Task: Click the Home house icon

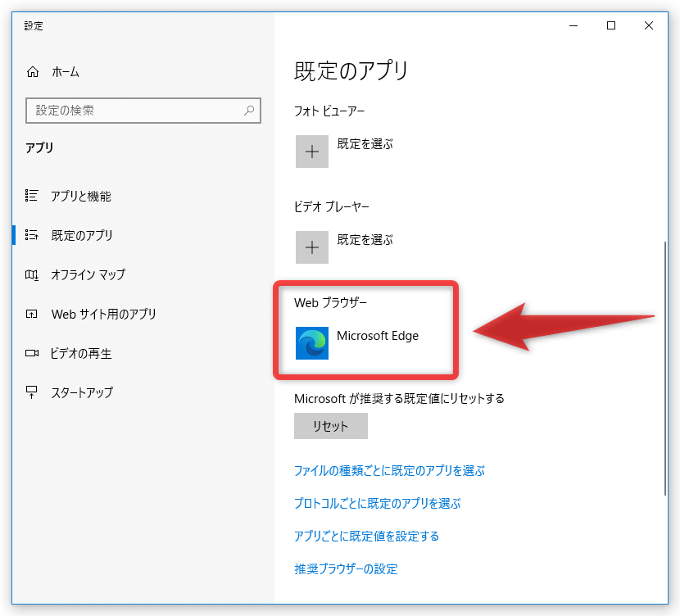Action: click(x=33, y=71)
